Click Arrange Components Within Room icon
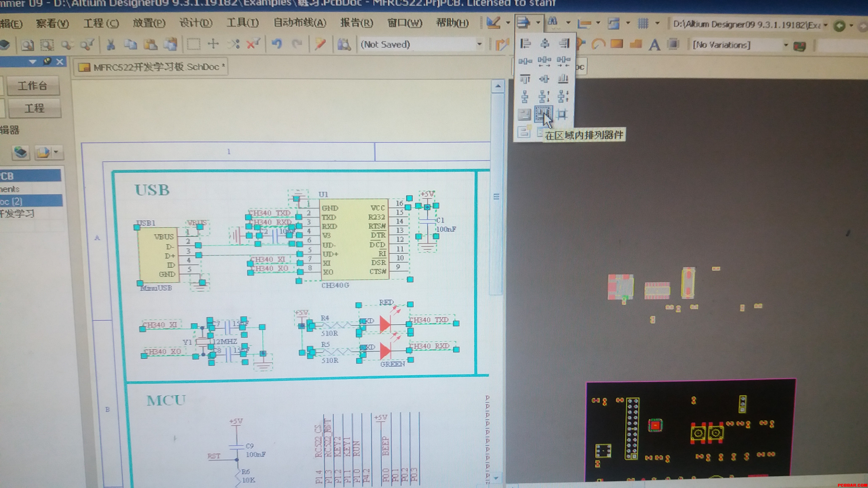The height and width of the screenshot is (488, 868). (524, 115)
